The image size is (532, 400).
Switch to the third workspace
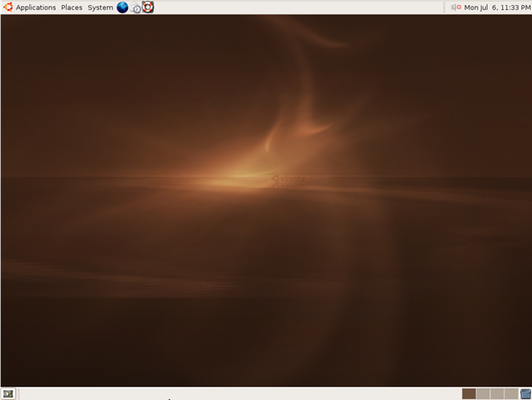point(497,393)
